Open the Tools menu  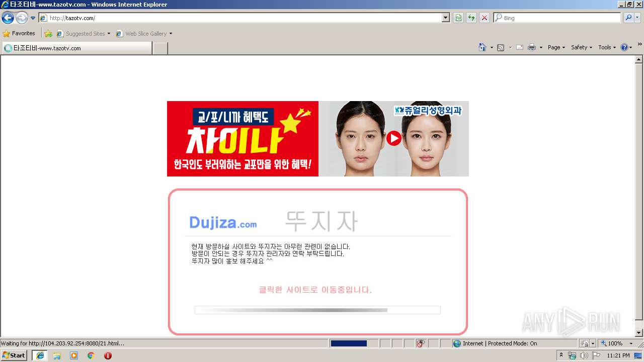(x=607, y=47)
